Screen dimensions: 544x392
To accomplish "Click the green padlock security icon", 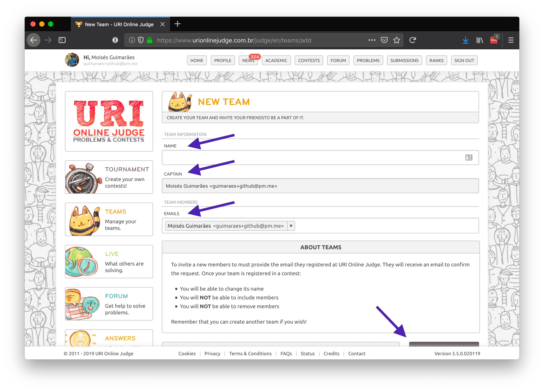I will pyautogui.click(x=150, y=40).
